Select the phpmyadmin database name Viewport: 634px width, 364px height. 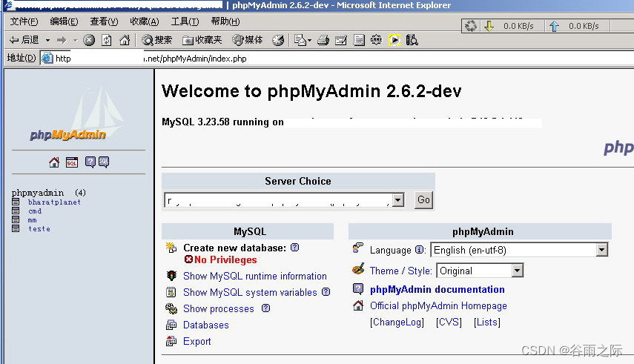pyautogui.click(x=38, y=193)
